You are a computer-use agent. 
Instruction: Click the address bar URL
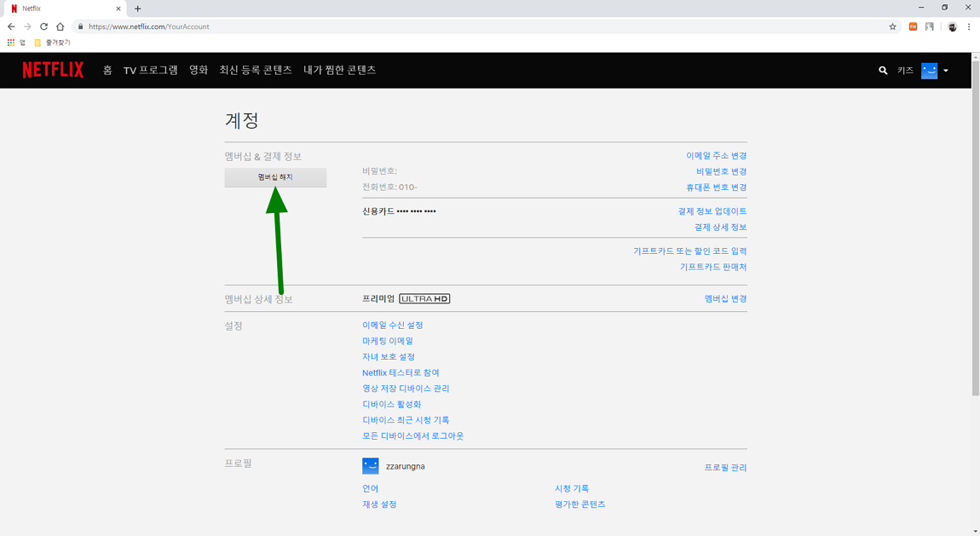pyautogui.click(x=149, y=26)
